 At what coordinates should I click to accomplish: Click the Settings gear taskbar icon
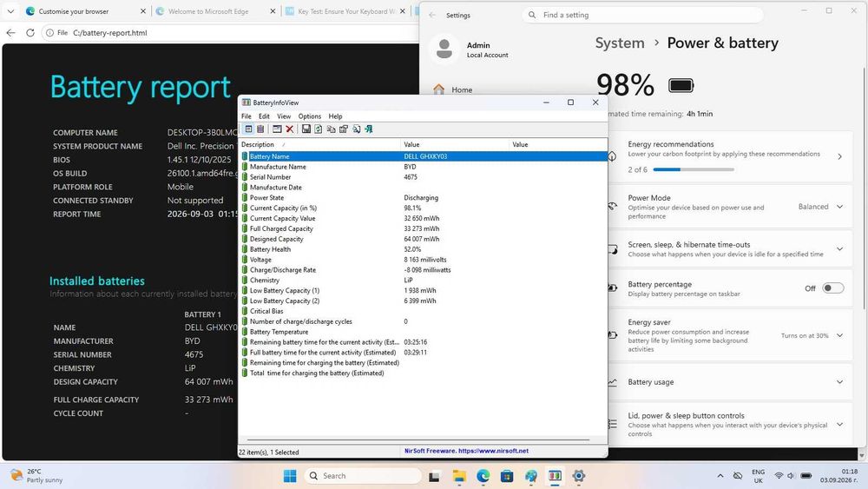(578, 476)
